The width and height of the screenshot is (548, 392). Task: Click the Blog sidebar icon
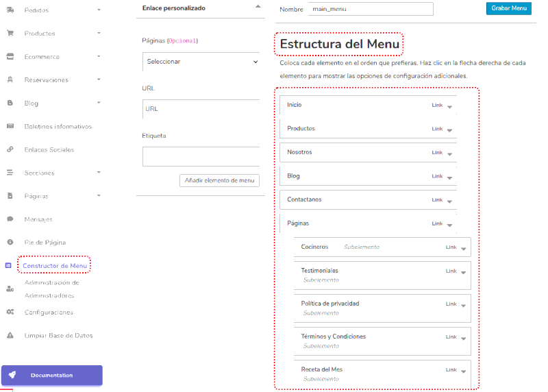(10, 103)
